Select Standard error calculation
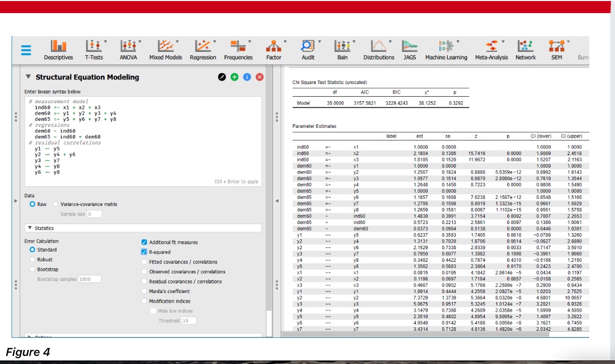615x364 pixels. click(33, 250)
